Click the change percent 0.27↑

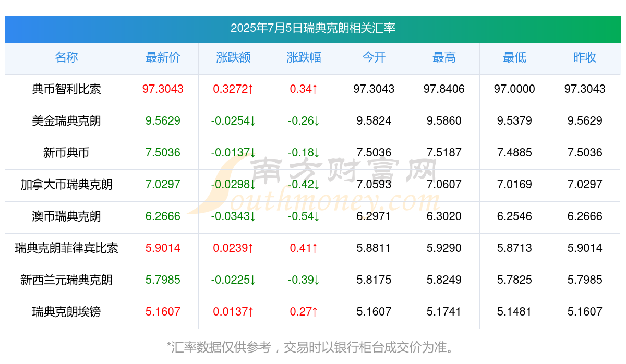[x=304, y=312]
